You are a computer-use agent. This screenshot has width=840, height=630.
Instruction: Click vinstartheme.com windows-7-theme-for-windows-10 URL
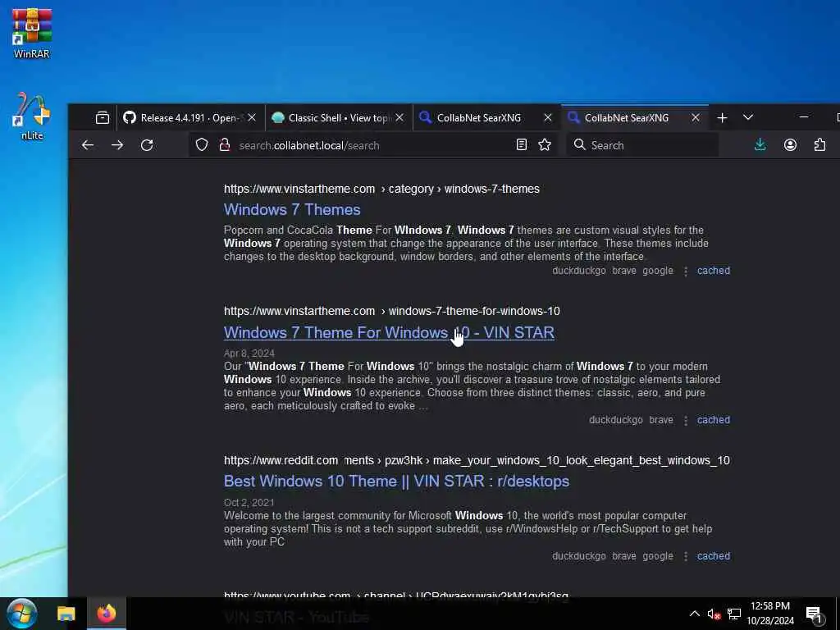click(391, 311)
